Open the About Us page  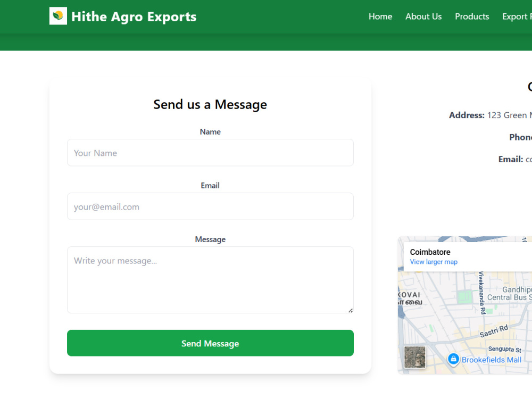pyautogui.click(x=423, y=16)
